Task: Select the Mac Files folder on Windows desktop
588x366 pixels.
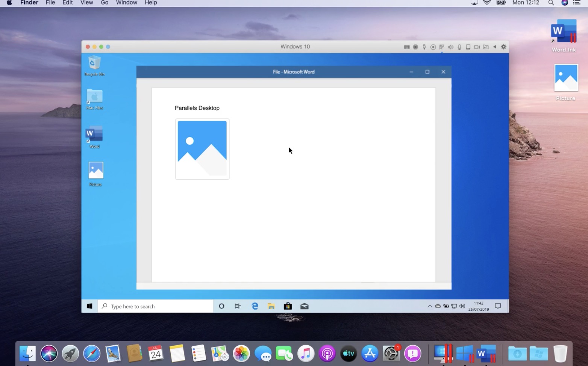Action: [x=95, y=99]
